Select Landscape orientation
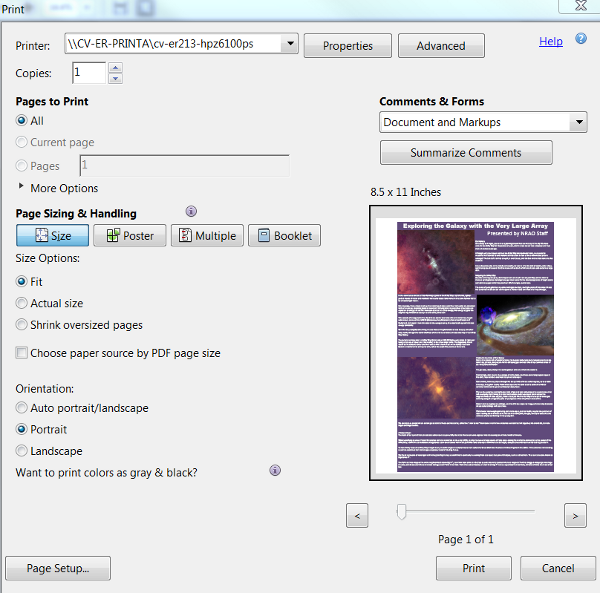Image resolution: width=600 pixels, height=593 pixels. pyautogui.click(x=22, y=451)
